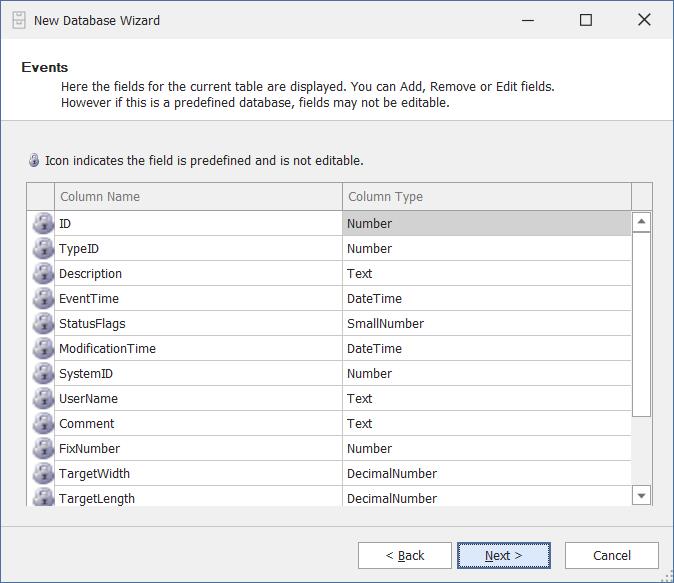
Task: Click the lock icon for TargetWidth row
Action: pyautogui.click(x=42, y=474)
